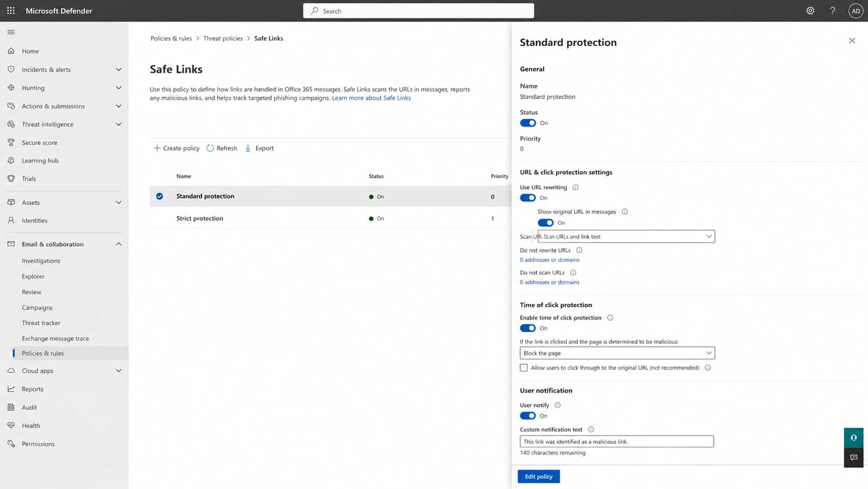Open Review in the sidebar
Image resolution: width=868 pixels, height=489 pixels.
(x=31, y=292)
